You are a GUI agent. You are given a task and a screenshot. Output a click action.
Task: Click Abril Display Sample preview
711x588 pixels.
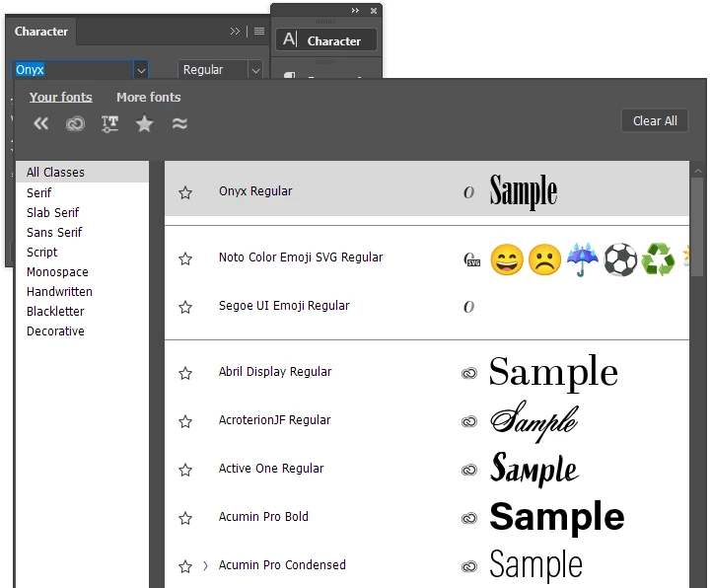point(553,373)
